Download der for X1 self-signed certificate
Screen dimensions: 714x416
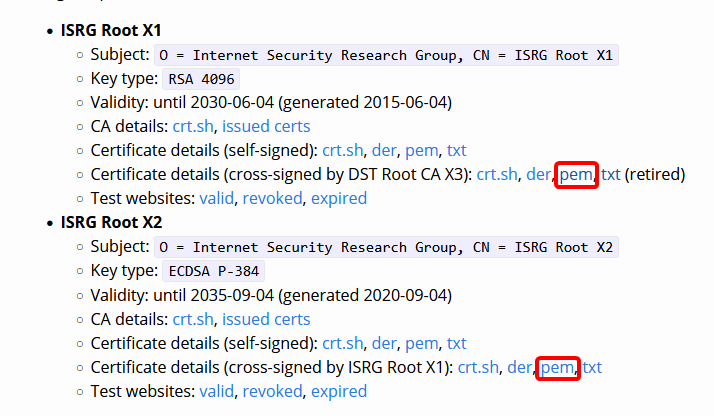384,151
